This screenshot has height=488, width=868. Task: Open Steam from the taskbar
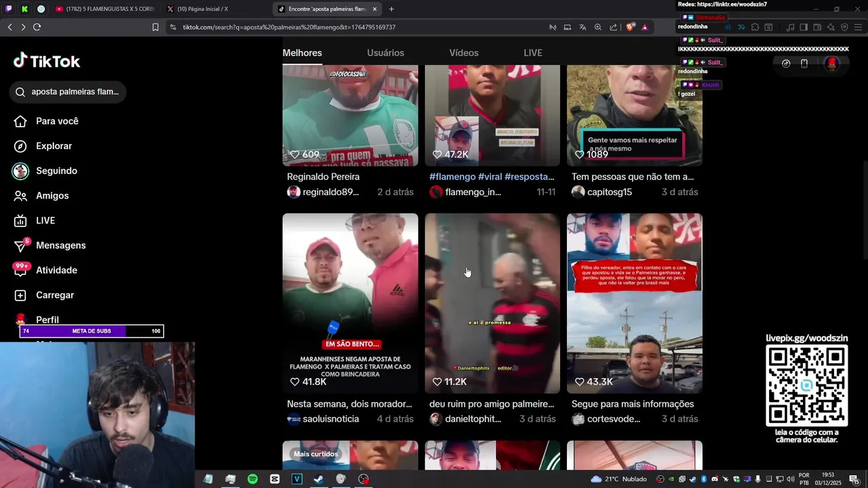[319, 479]
